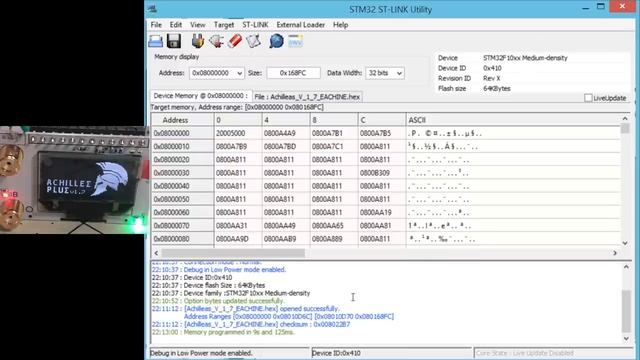Switch to Achilleas_V_1_7_EACHINE.hex file tab
Image resolution: width=640 pixels, height=360 pixels.
tap(307, 97)
